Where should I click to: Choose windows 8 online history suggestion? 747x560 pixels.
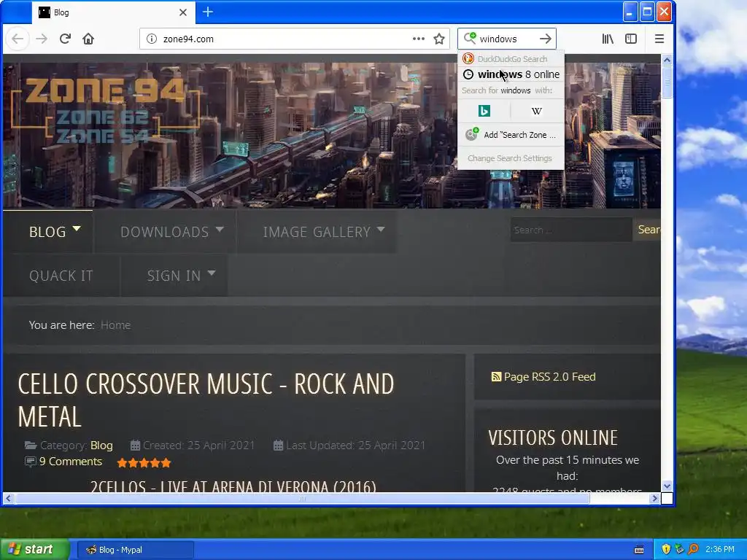coord(511,74)
